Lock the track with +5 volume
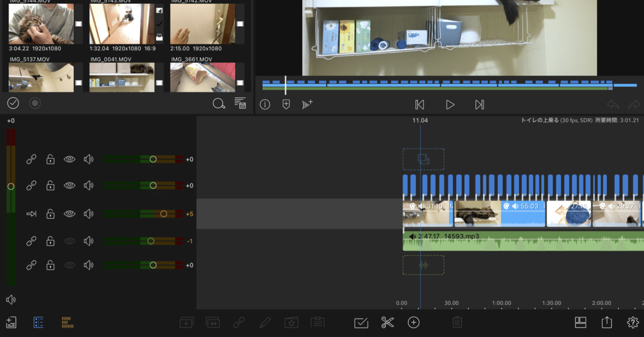Screen dimensions: 644x337 (x=50, y=214)
